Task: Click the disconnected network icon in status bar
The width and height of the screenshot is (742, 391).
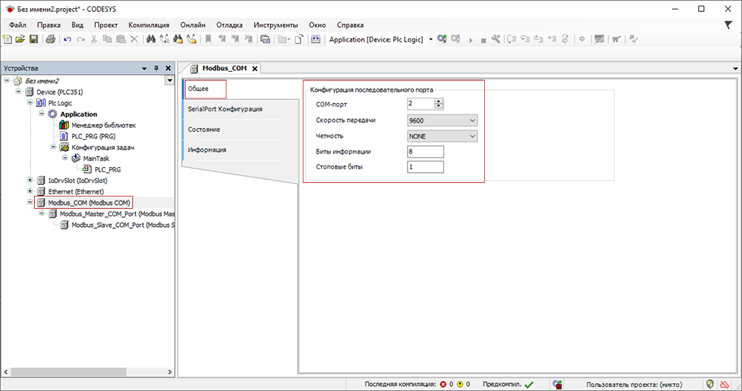Action: click(x=724, y=384)
